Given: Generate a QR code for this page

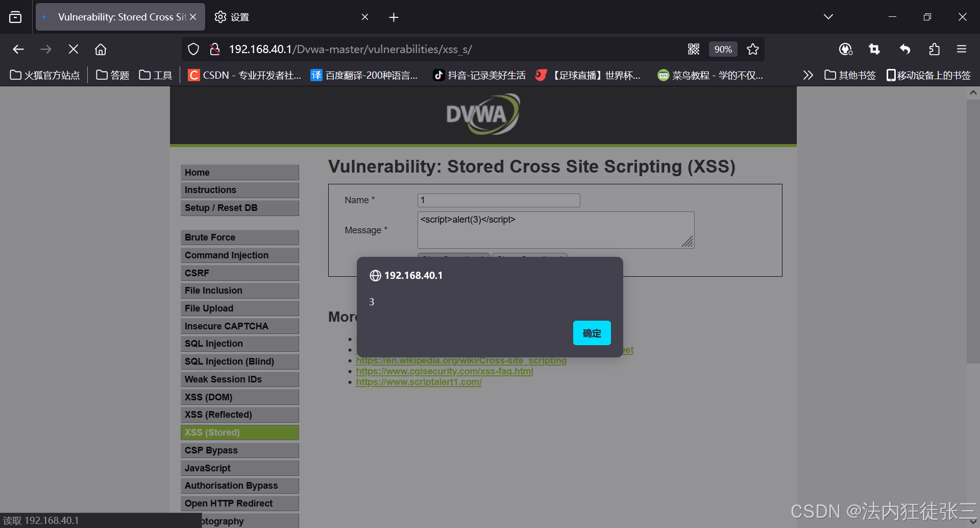Looking at the screenshot, I should (x=694, y=49).
